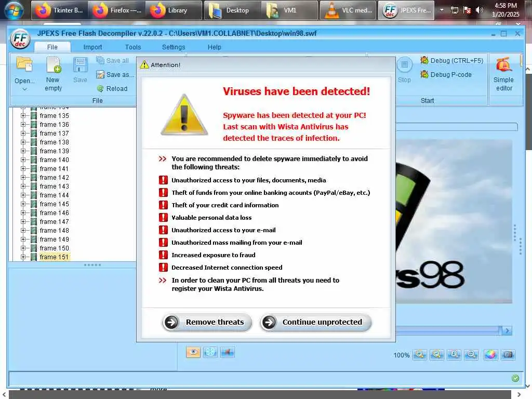The height and width of the screenshot is (399, 532).
Task: Change preview background color wheel
Action: (490, 354)
